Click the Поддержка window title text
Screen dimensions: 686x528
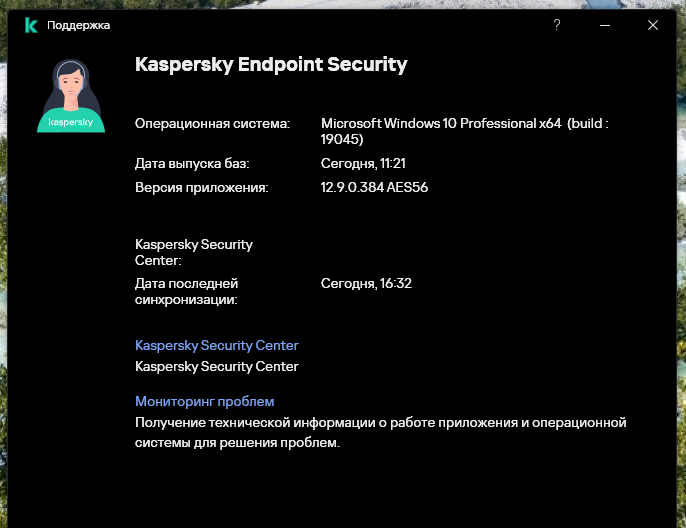[x=78, y=25]
